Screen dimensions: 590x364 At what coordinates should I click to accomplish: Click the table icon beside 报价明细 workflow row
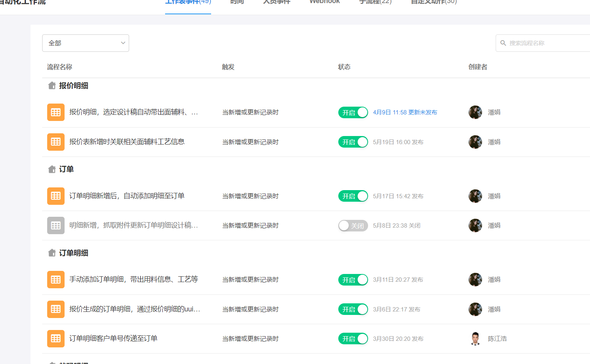point(56,112)
